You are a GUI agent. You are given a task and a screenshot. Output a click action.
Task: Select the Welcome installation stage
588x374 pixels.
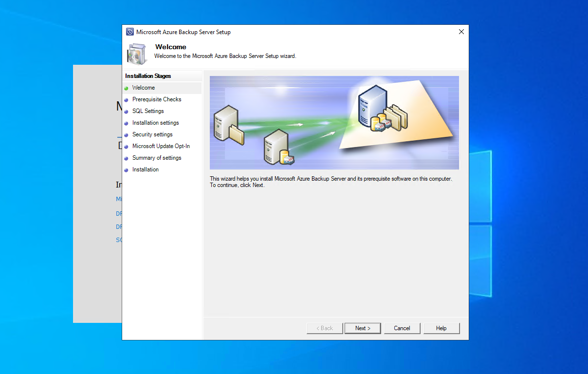click(x=162, y=88)
